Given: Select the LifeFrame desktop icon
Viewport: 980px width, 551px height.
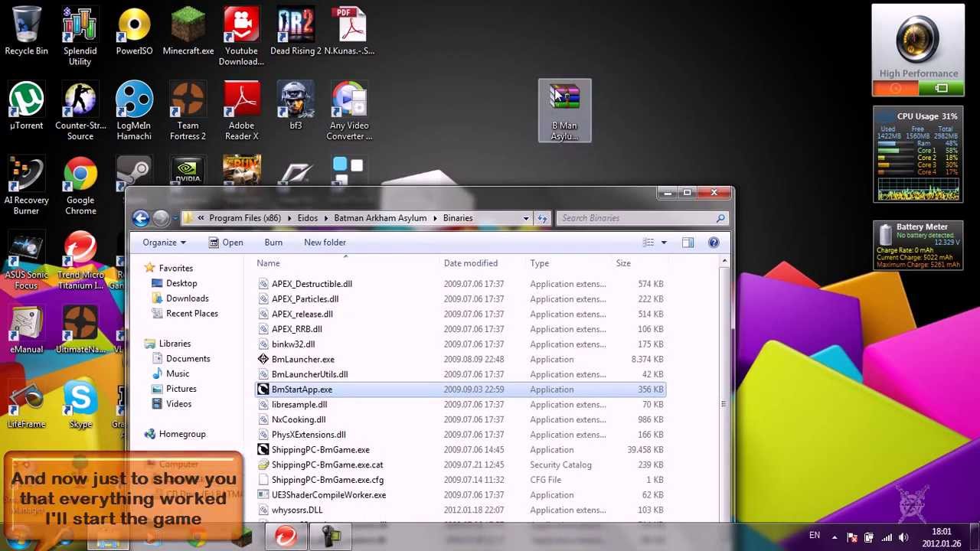Looking at the screenshot, I should click(x=26, y=404).
